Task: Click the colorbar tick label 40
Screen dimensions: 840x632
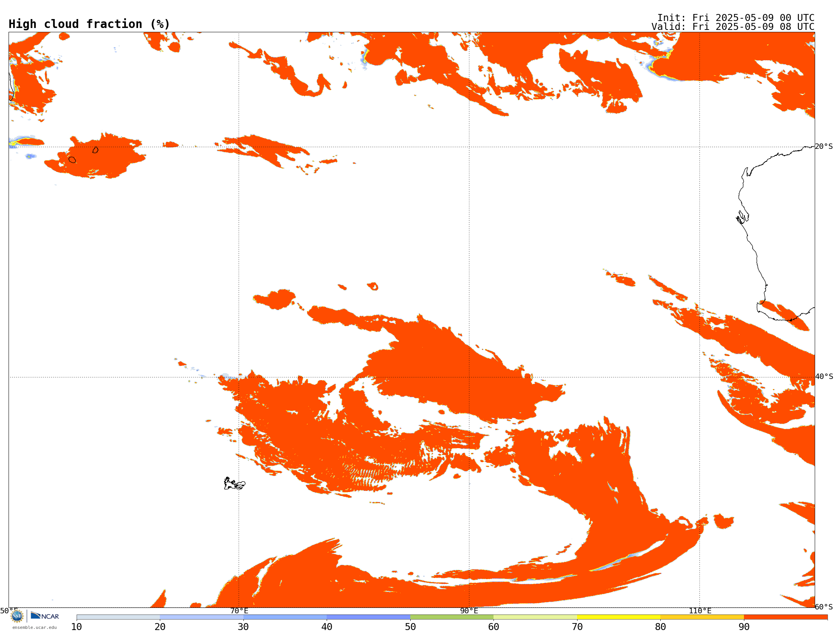Action: (x=327, y=627)
